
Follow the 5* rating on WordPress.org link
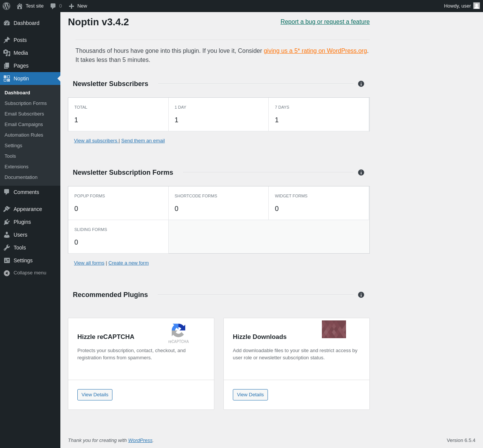click(x=315, y=51)
